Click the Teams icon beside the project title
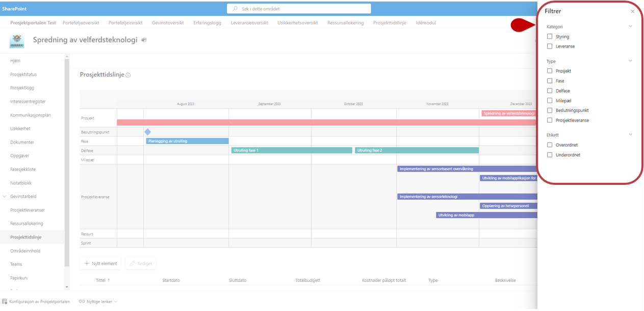The image size is (644, 311). [x=144, y=40]
